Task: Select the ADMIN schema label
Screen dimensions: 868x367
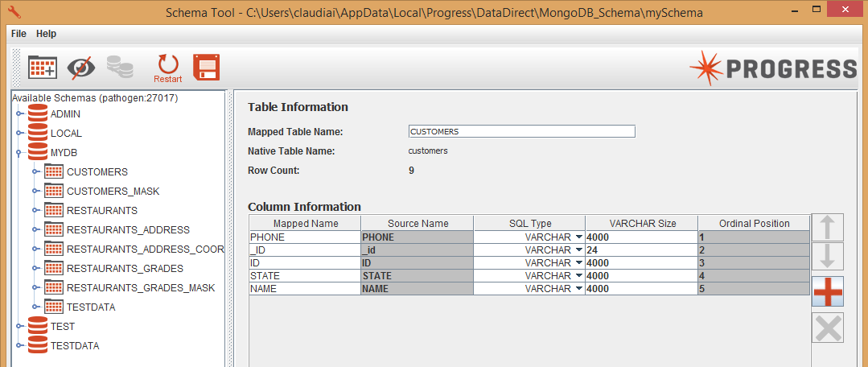Action: pos(65,114)
